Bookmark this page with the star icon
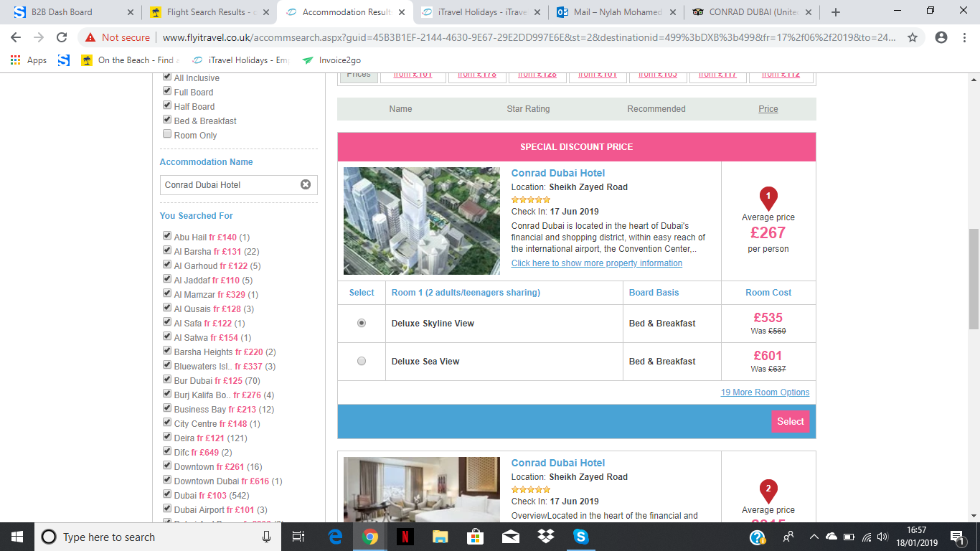Image resolution: width=980 pixels, height=551 pixels. (x=913, y=37)
